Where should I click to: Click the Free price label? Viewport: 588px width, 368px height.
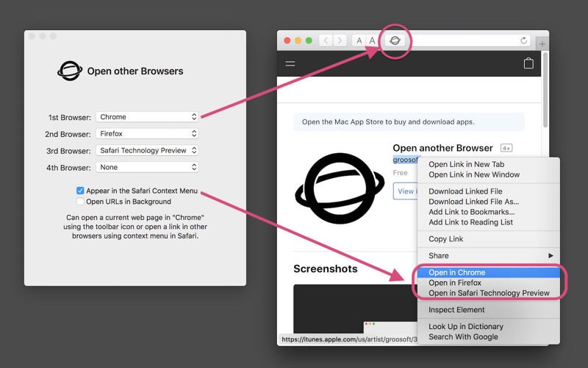click(x=400, y=173)
